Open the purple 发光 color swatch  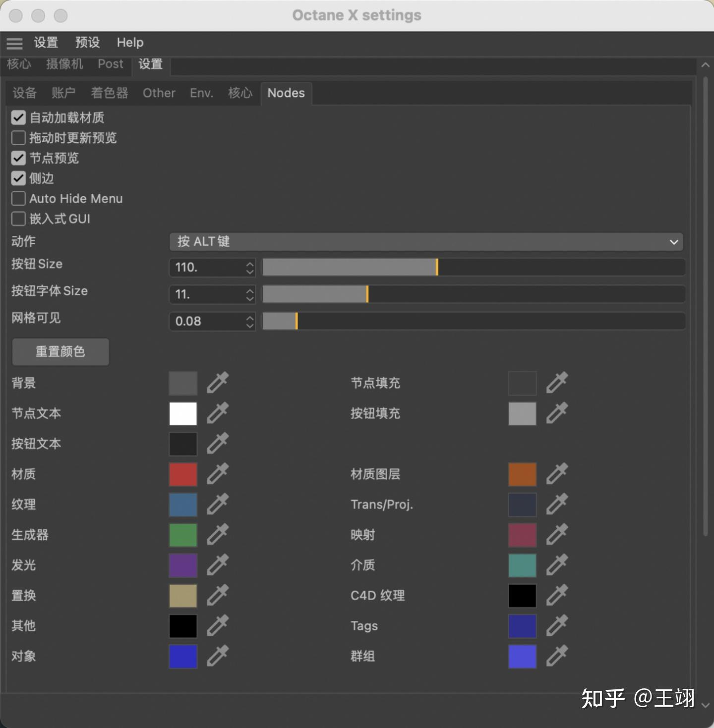[x=183, y=565]
